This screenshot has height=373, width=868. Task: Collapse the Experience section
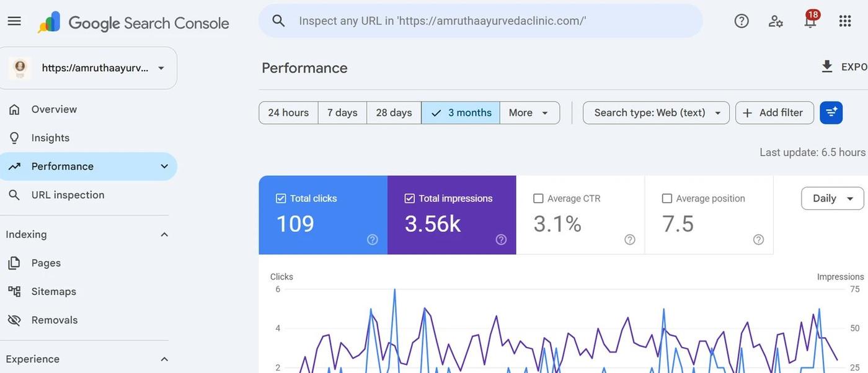tap(164, 359)
